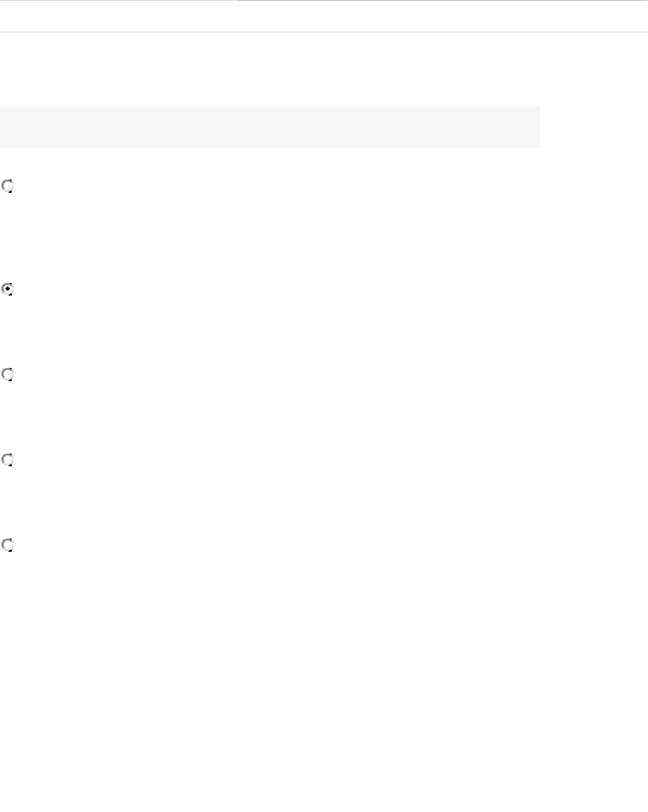Select the second-to-last radio button
Viewport: 648px width, 812px height.
tap(8, 460)
